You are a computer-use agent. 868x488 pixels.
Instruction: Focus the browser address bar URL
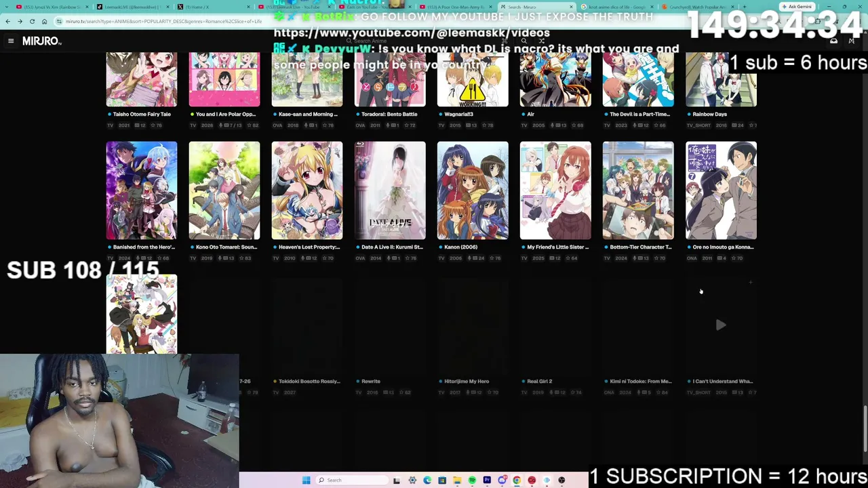point(163,22)
